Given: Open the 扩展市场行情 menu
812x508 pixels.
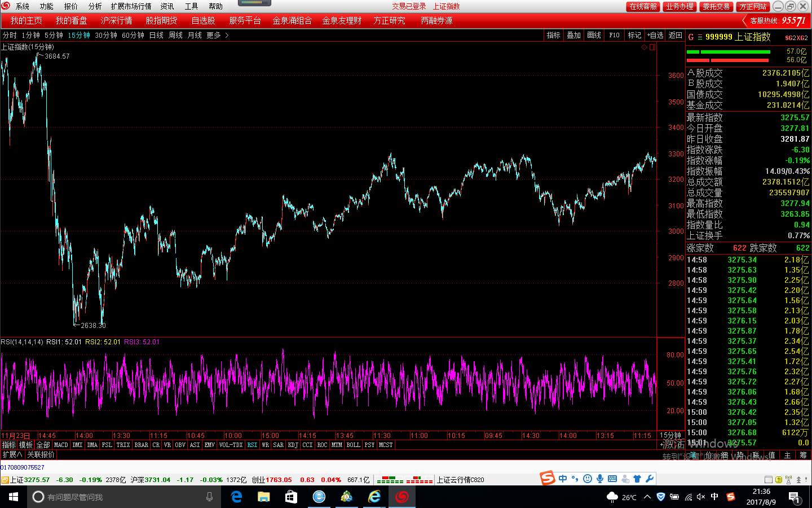Looking at the screenshot, I should click(131, 6).
